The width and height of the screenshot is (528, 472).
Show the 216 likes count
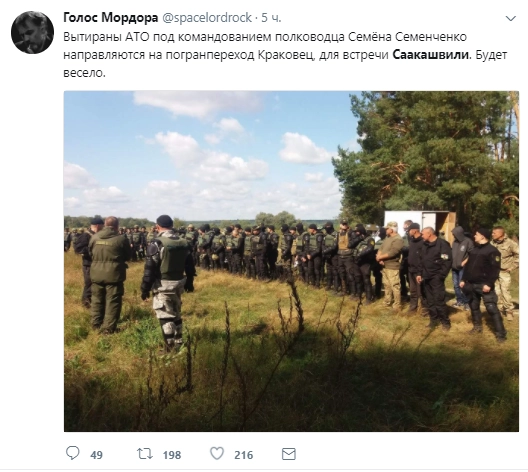coord(244,455)
